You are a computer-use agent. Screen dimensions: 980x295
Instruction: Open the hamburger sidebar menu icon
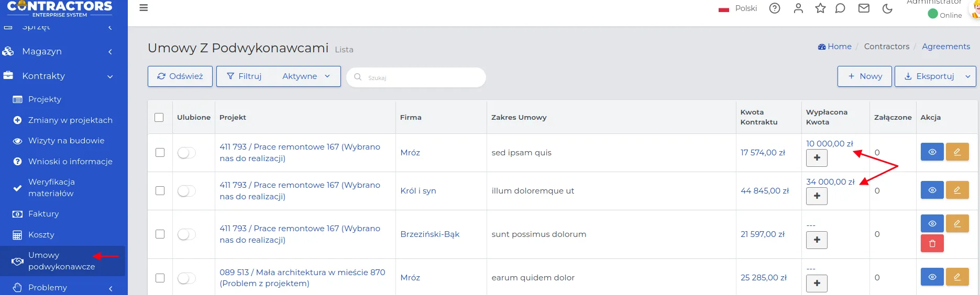coord(144,8)
